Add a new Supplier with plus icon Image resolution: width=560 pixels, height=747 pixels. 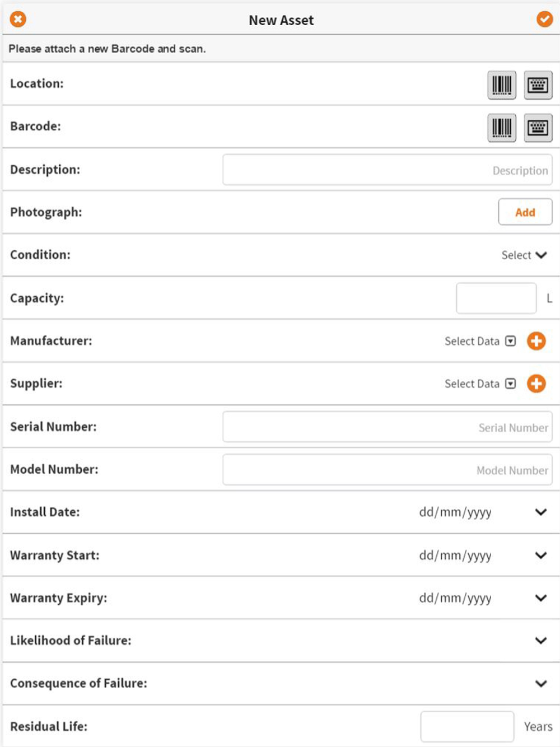(x=536, y=384)
